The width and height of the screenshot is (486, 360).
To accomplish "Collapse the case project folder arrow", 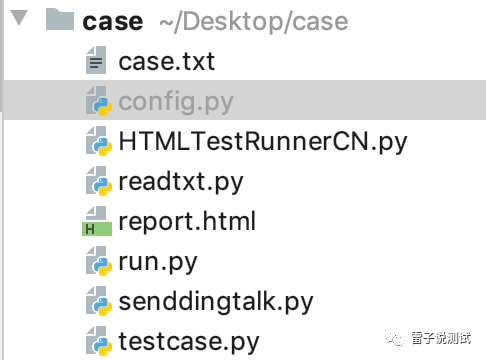I will coord(19,17).
